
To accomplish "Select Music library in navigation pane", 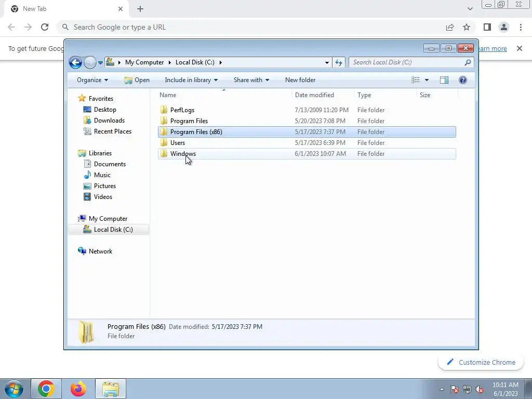I will (x=102, y=175).
